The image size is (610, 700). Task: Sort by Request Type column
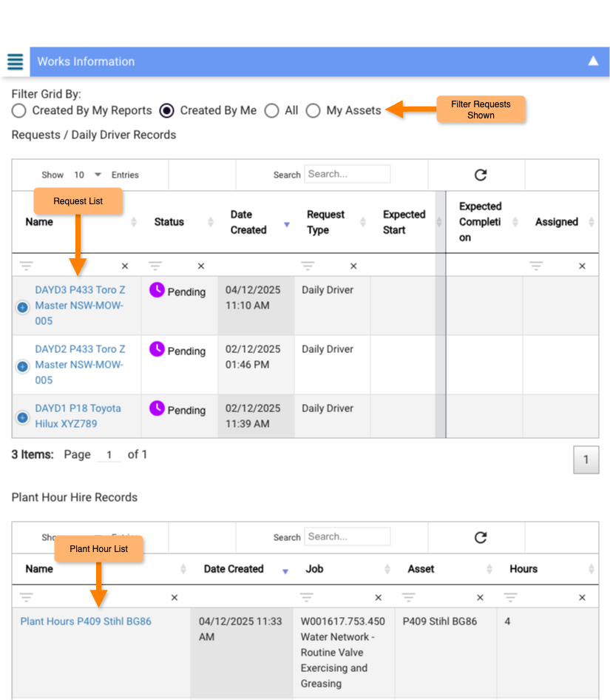point(363,221)
